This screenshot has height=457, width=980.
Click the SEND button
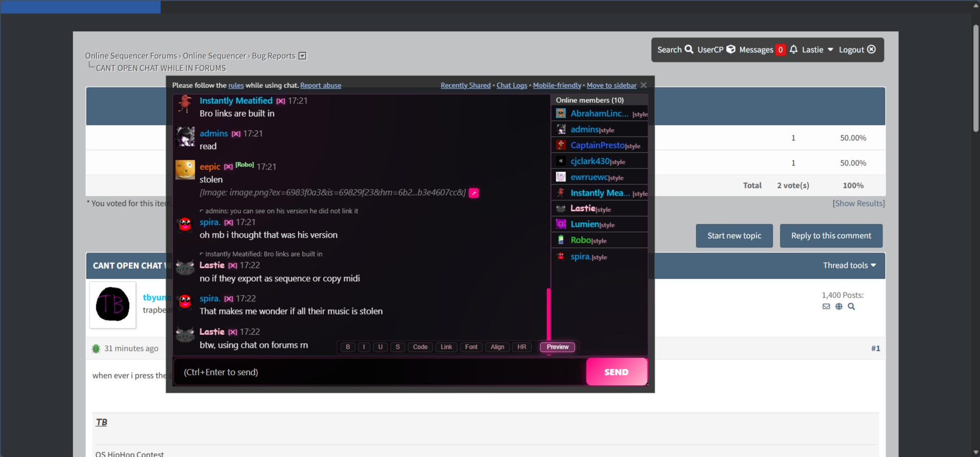616,372
